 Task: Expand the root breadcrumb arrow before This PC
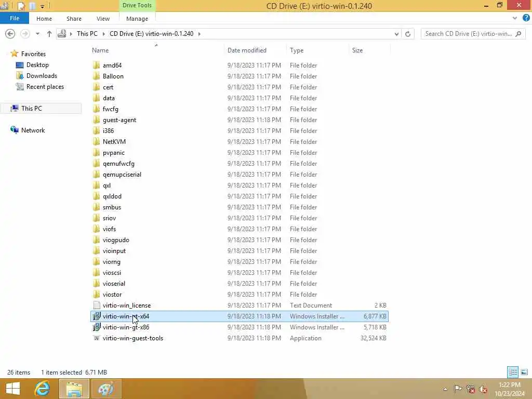click(71, 34)
